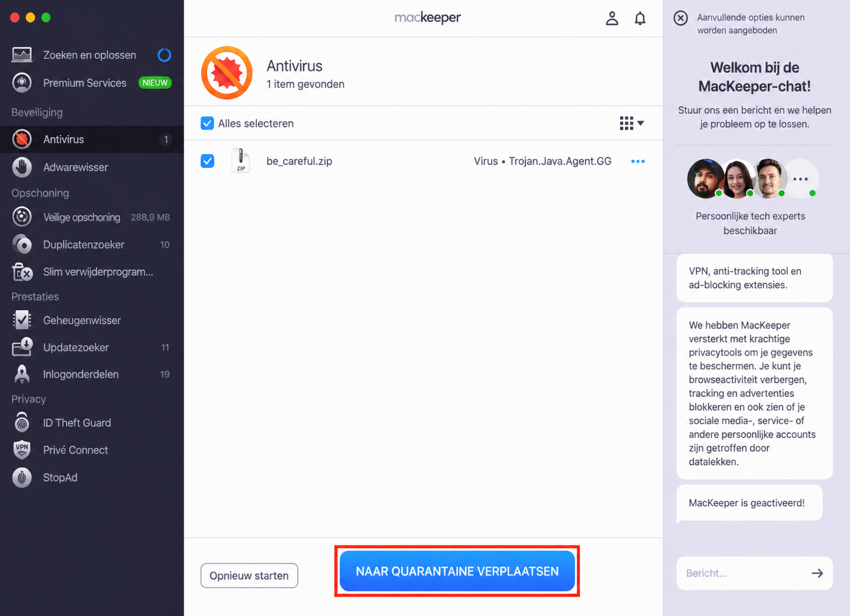Click VPN anti-tracking tool chat message
This screenshot has width=850, height=616.
754,278
